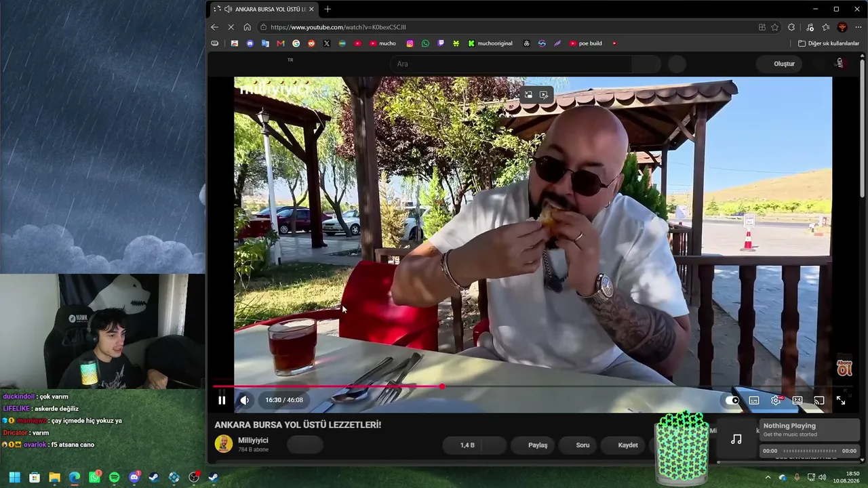Viewport: 868px width, 488px height.
Task: Open the Google bookmark icon
Action: (296, 43)
